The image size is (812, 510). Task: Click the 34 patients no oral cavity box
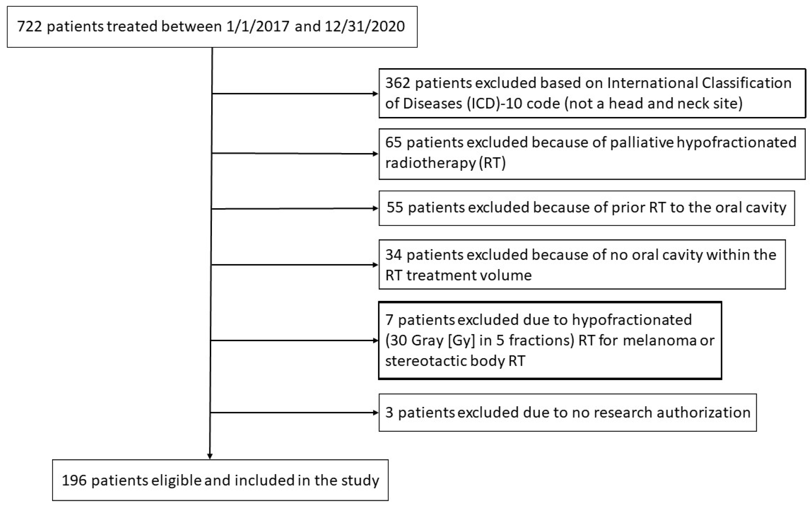click(x=582, y=264)
